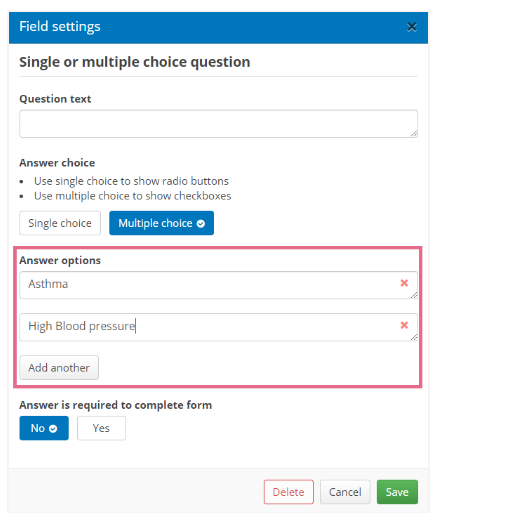Screen dimensions: 507x513
Task: Click into the Asthma answer field
Action: [x=218, y=285]
